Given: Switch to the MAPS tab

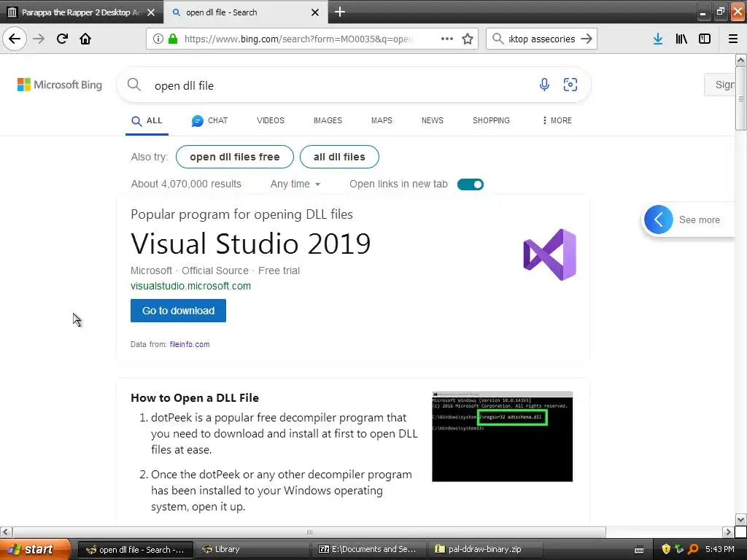Looking at the screenshot, I should pyautogui.click(x=382, y=120).
